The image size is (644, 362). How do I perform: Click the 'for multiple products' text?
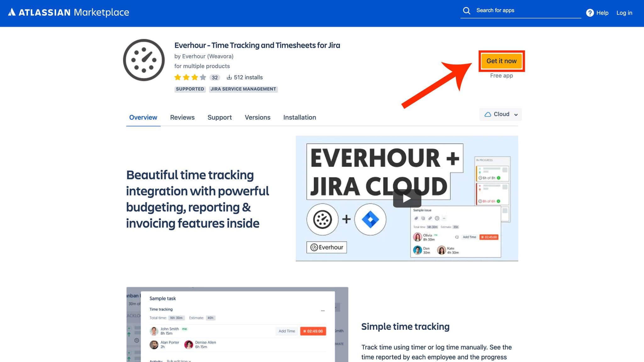[x=202, y=66]
